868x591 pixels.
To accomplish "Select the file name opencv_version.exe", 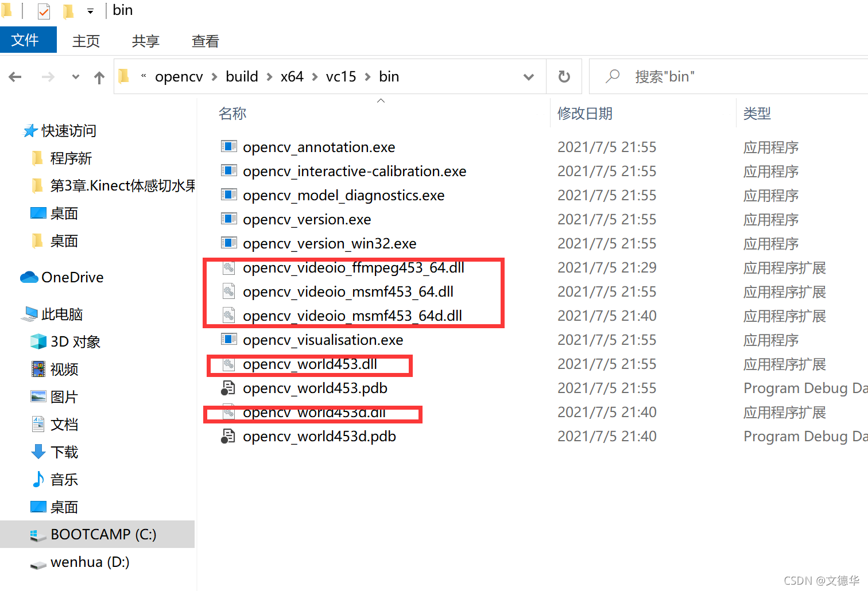I will tap(307, 220).
